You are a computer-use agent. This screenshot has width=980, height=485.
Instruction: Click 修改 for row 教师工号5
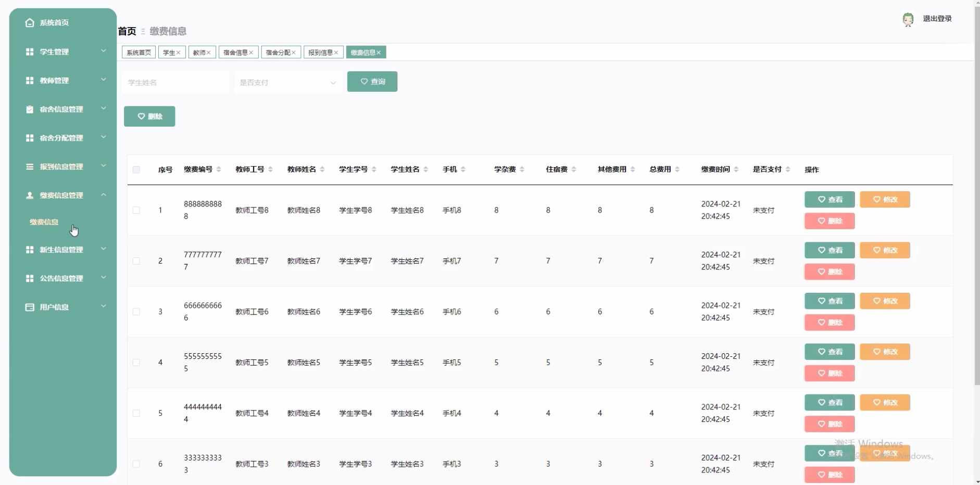tap(885, 352)
